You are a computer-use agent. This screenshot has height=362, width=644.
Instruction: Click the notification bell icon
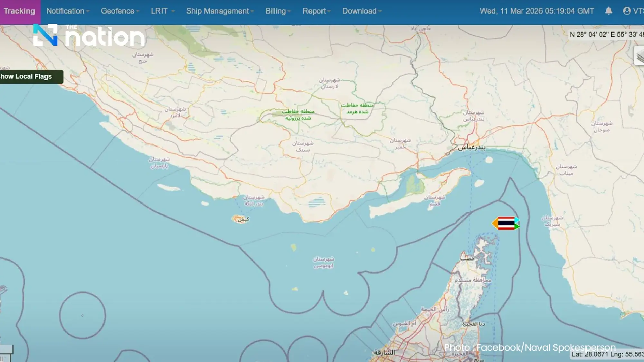coord(609,11)
